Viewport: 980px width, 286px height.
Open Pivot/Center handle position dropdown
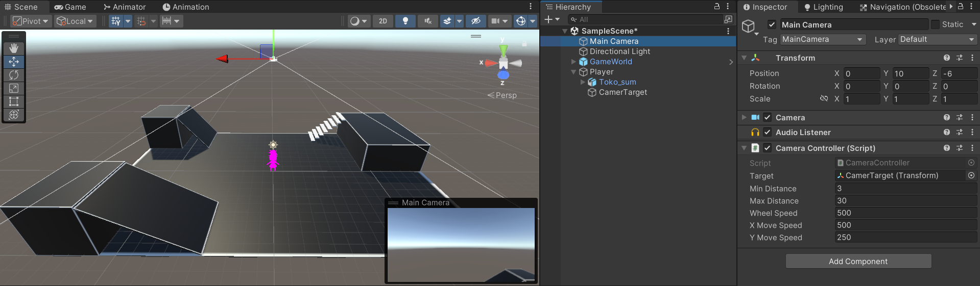[31, 21]
